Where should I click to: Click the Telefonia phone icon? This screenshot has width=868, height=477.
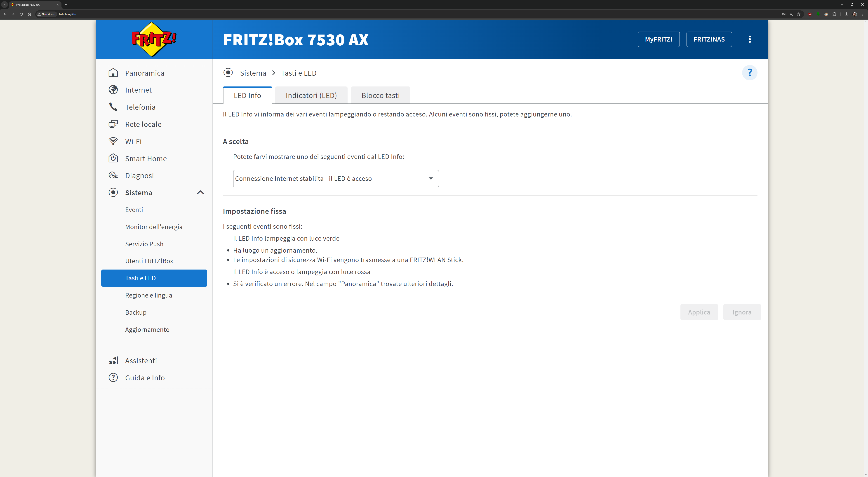click(113, 107)
